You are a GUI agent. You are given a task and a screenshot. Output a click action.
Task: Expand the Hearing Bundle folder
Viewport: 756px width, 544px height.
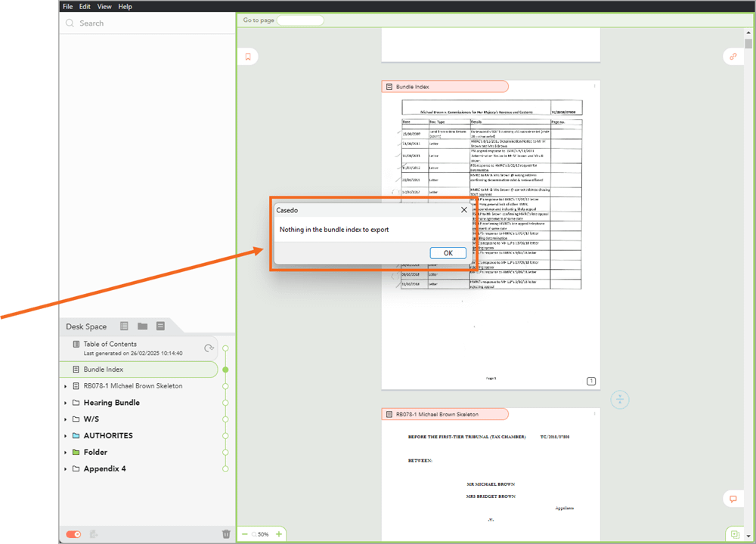click(x=66, y=402)
